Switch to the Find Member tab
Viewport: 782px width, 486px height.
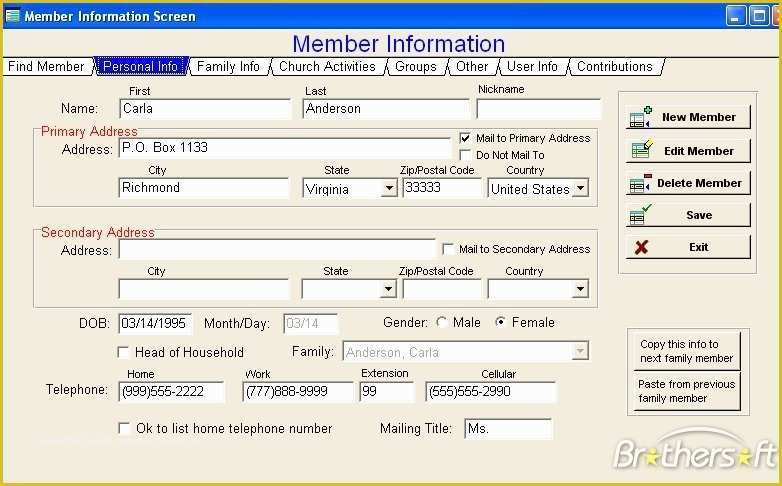(46, 66)
